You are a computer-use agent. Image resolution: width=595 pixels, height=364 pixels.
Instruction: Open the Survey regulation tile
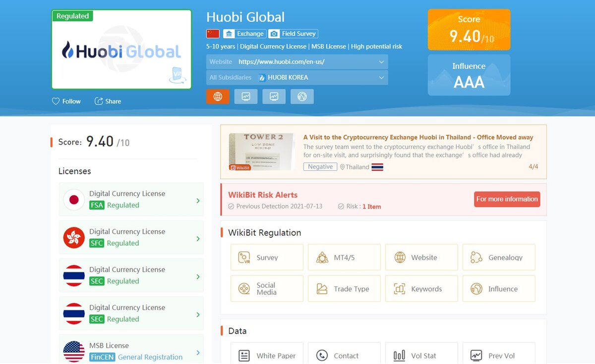point(267,257)
